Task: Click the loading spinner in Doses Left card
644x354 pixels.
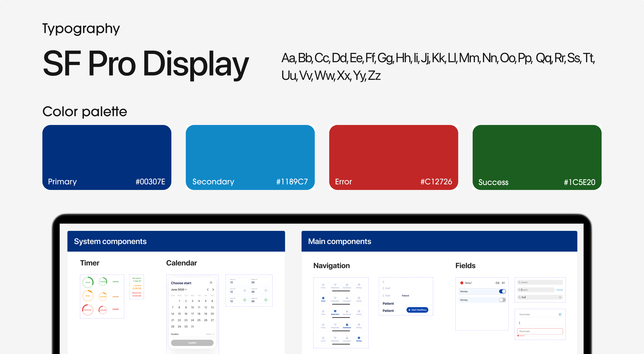Action: pyautogui.click(x=266, y=291)
